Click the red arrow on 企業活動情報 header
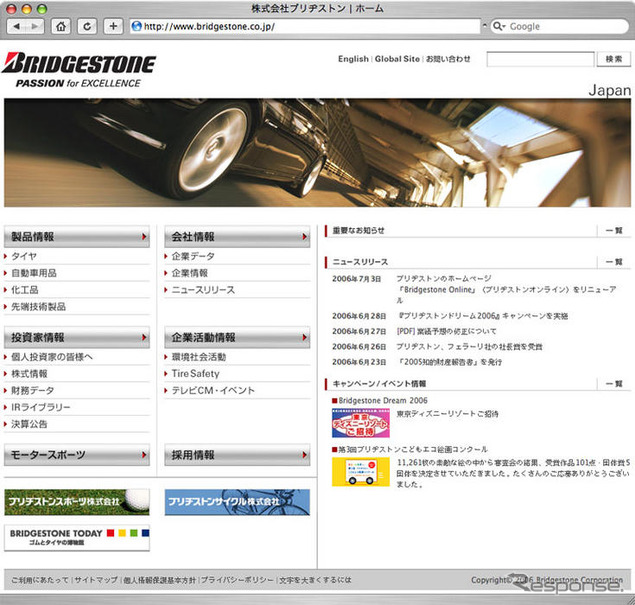The image size is (635, 605). 305,337
